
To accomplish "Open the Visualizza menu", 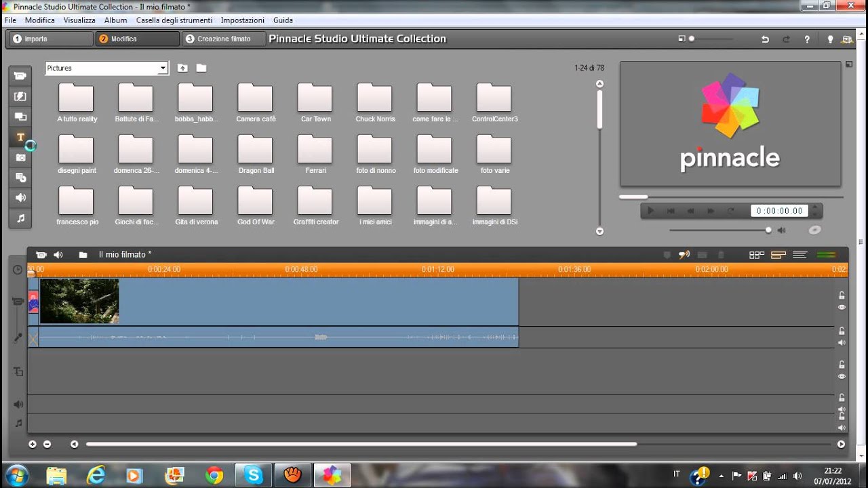I will [x=79, y=20].
